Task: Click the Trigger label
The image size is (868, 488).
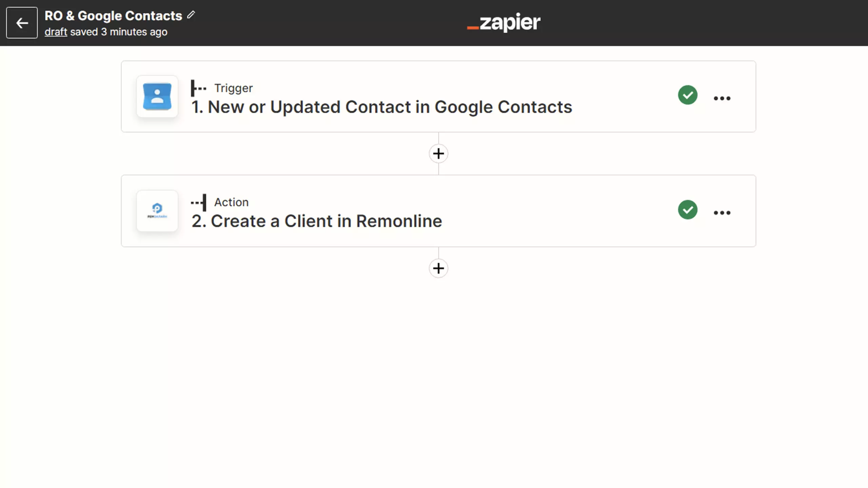Action: (x=233, y=88)
